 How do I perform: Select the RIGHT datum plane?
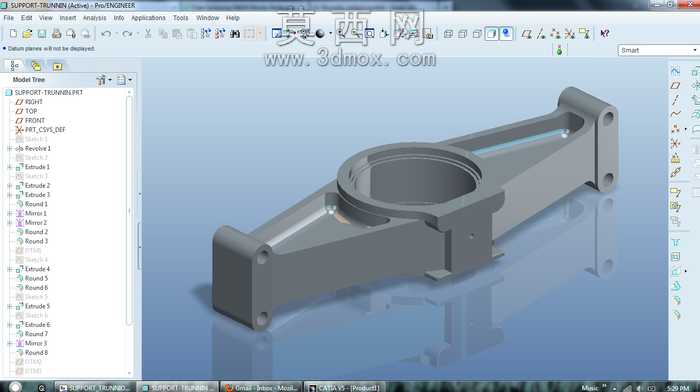coord(29,102)
